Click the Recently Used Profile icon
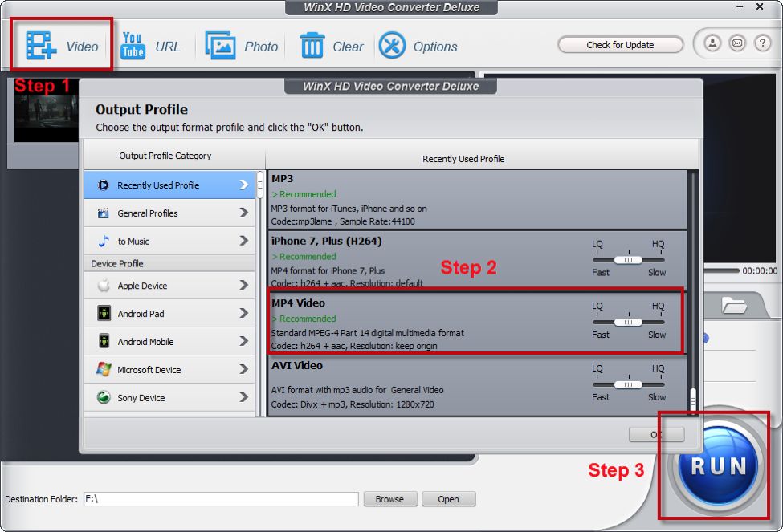 click(x=104, y=185)
